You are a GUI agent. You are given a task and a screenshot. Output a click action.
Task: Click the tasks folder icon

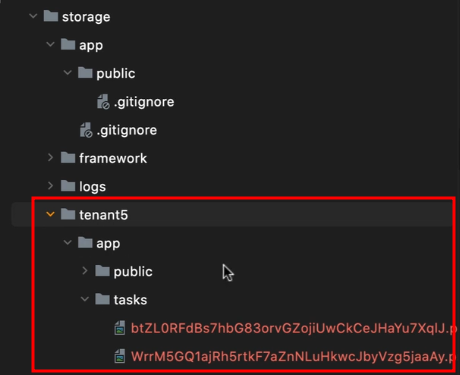[x=102, y=299]
